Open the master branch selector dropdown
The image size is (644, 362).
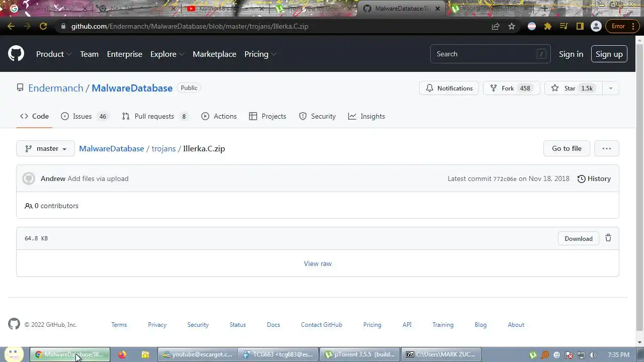click(45, 148)
